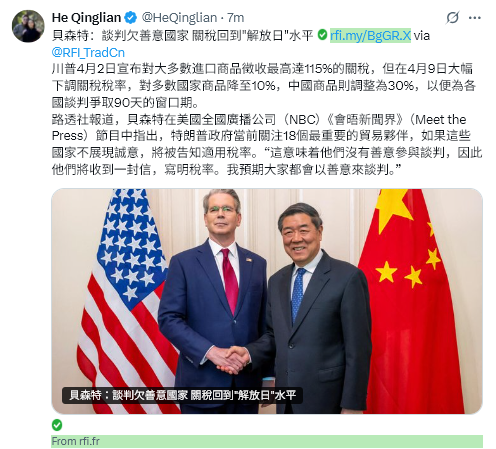Open the More options three-dot menu
This screenshot has height=449, width=496.
tap(474, 18)
